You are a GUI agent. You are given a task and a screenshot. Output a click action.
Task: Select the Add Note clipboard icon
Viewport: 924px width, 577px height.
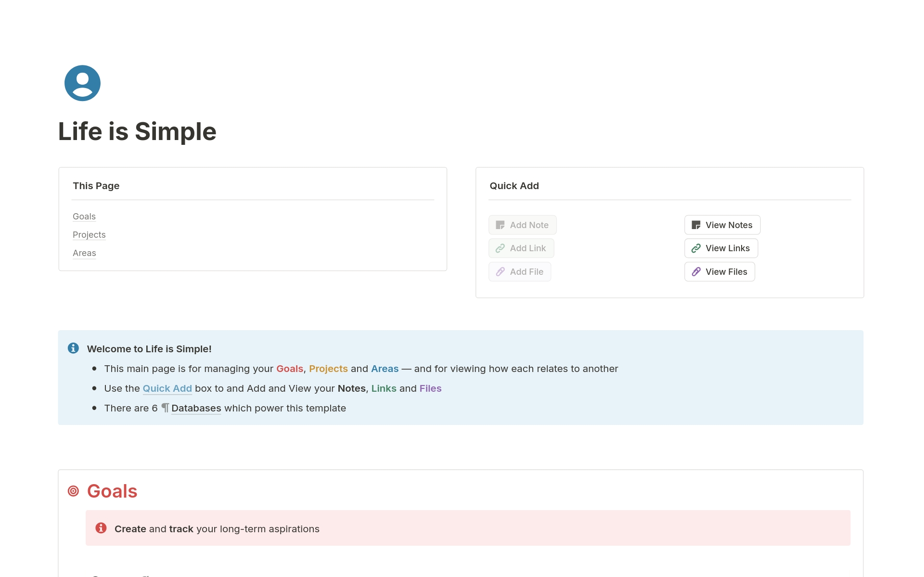(x=500, y=225)
